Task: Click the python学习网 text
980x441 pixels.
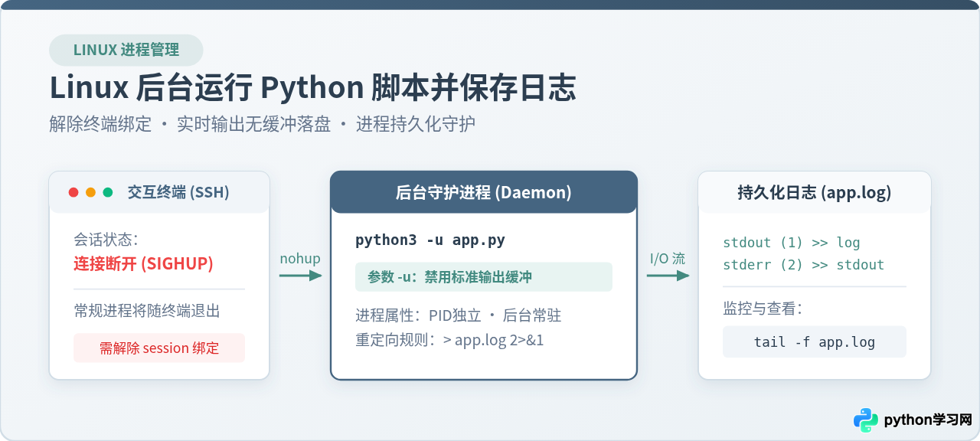Action: (x=928, y=420)
